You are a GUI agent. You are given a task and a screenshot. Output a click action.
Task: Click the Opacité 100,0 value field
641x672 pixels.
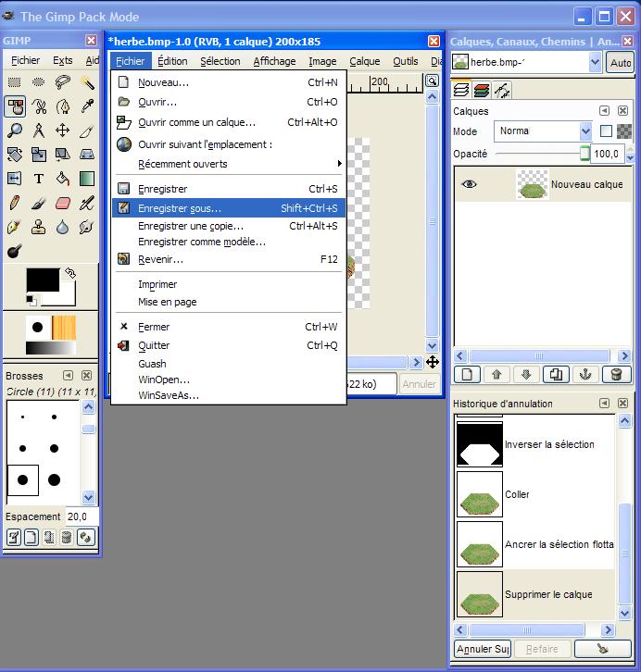pyautogui.click(x=607, y=154)
